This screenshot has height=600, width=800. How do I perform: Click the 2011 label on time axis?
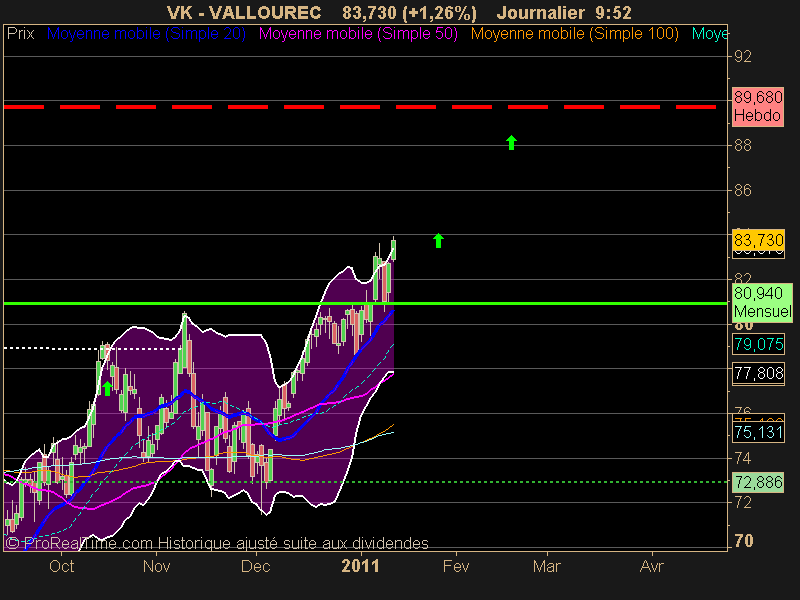[x=360, y=566]
